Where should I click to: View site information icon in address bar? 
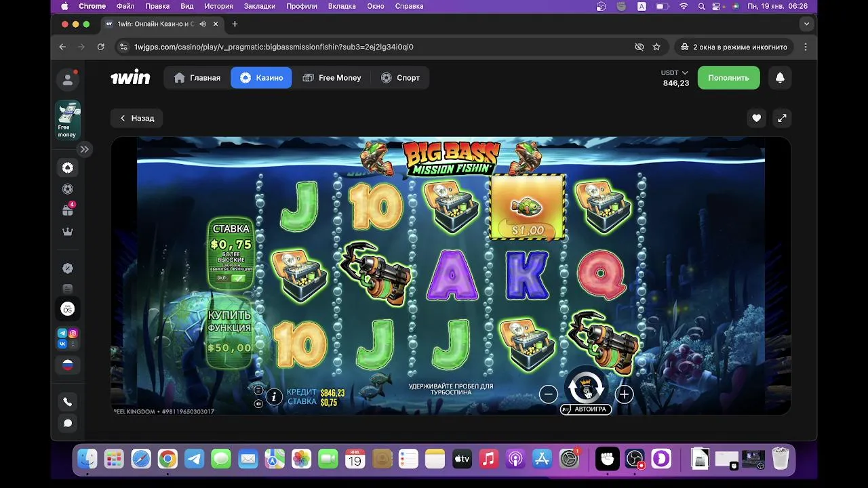tap(123, 47)
